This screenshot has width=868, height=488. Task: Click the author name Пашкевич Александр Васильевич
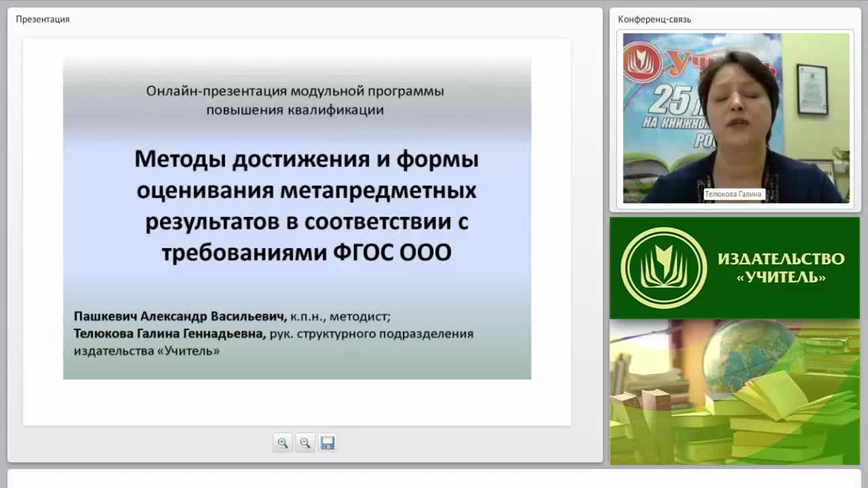pyautogui.click(x=180, y=316)
